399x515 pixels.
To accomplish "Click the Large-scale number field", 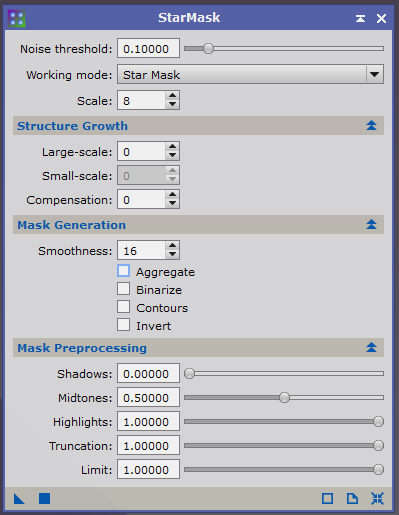I will [142, 152].
